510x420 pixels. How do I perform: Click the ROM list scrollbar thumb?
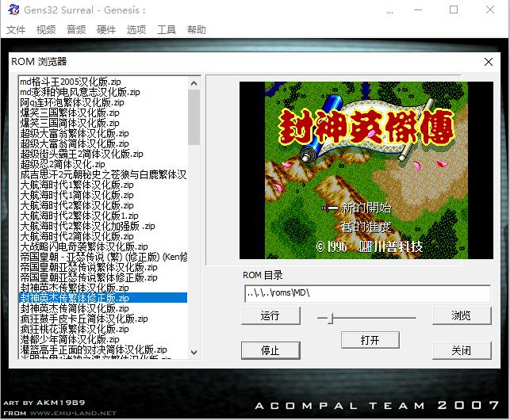194,117
